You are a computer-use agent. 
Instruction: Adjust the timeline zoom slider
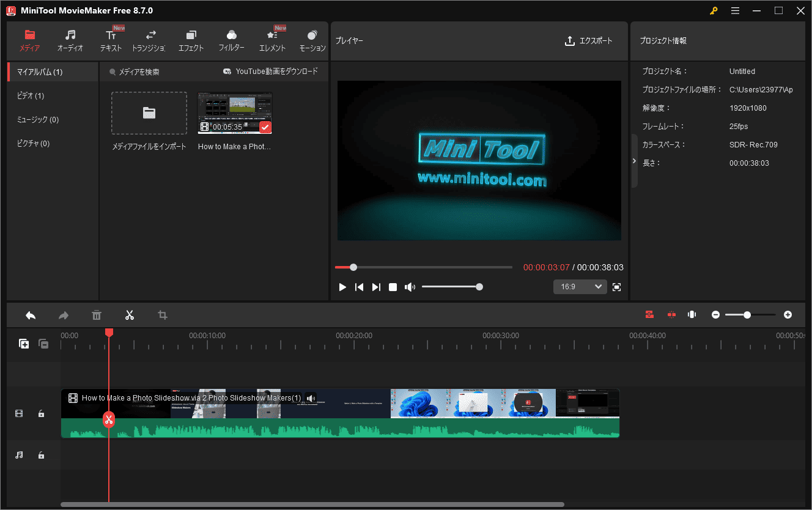(x=750, y=314)
